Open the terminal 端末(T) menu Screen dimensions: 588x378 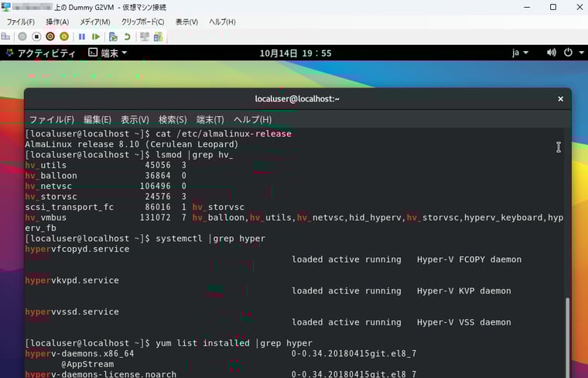coord(210,120)
